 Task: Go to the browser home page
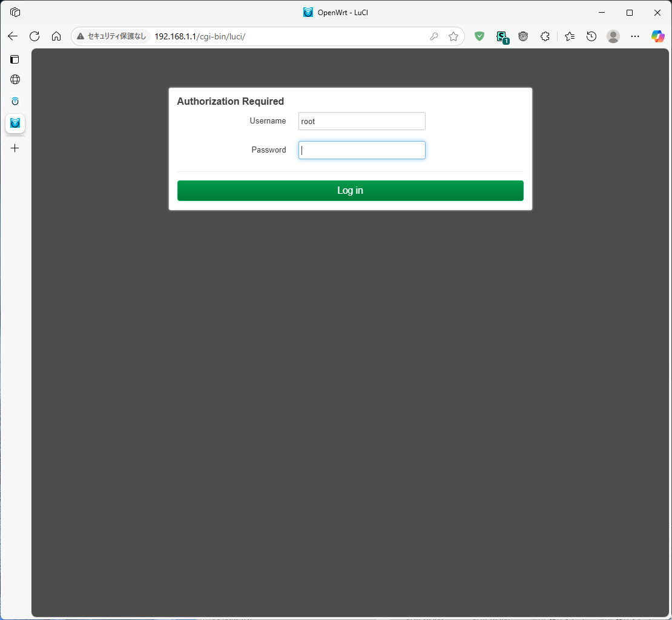56,36
